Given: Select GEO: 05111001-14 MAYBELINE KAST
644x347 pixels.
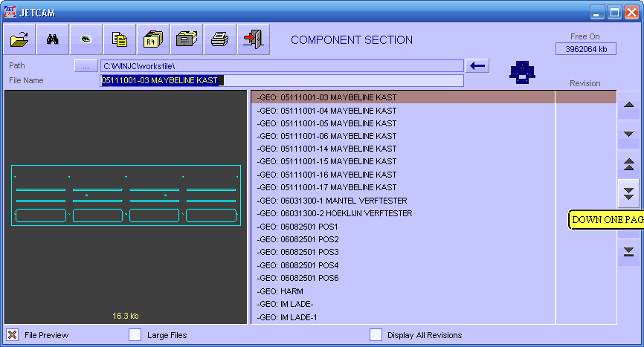Looking at the screenshot, I should (403, 149).
